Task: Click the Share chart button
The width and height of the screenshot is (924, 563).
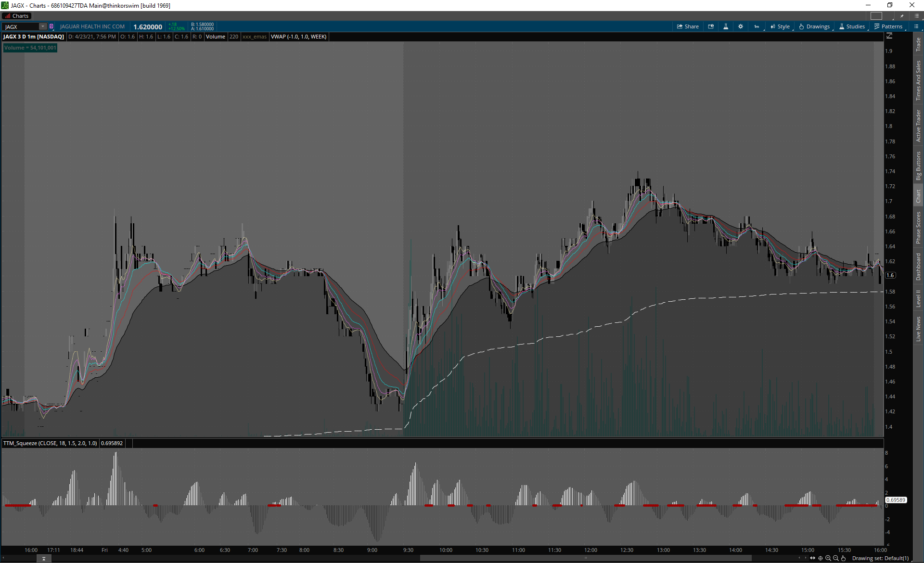Action: [688, 26]
